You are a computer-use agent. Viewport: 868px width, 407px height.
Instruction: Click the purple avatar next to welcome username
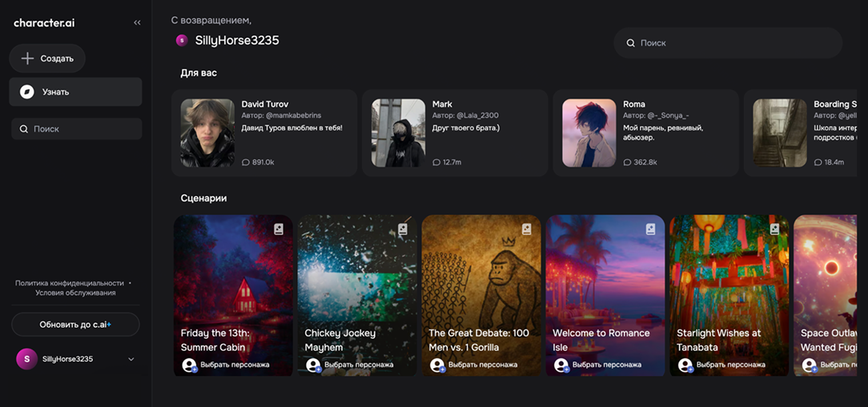point(182,41)
